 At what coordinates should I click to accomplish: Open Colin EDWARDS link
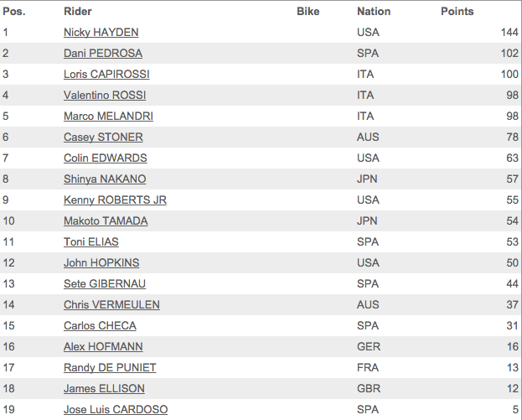coord(106,158)
